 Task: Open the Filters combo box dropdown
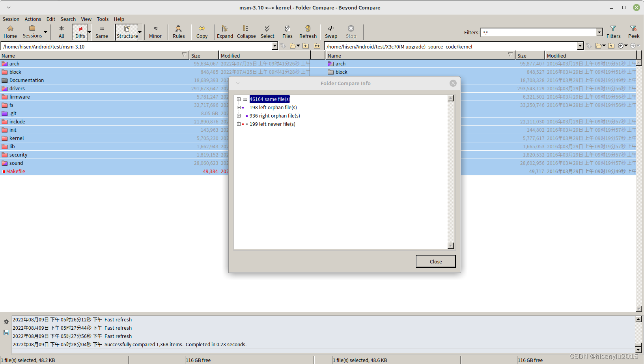point(599,32)
